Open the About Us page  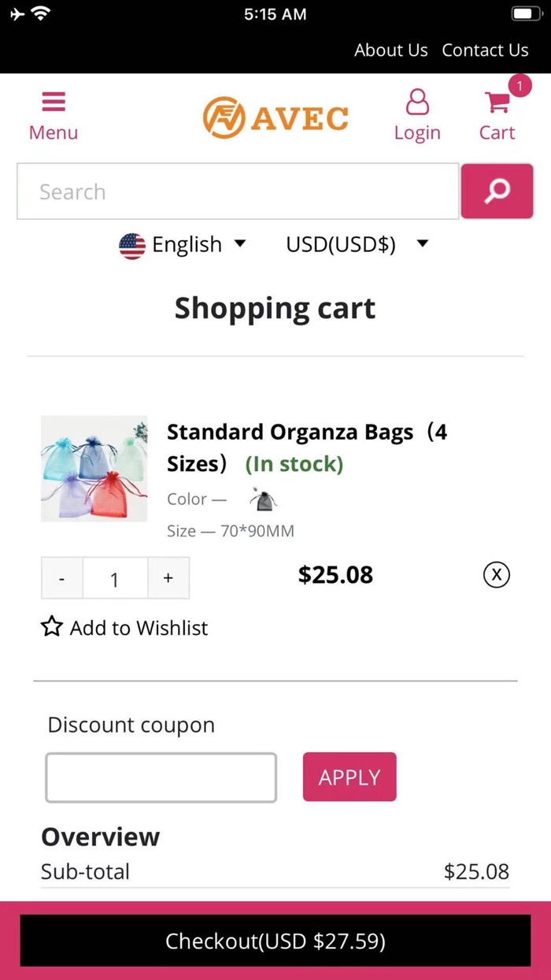(x=390, y=50)
